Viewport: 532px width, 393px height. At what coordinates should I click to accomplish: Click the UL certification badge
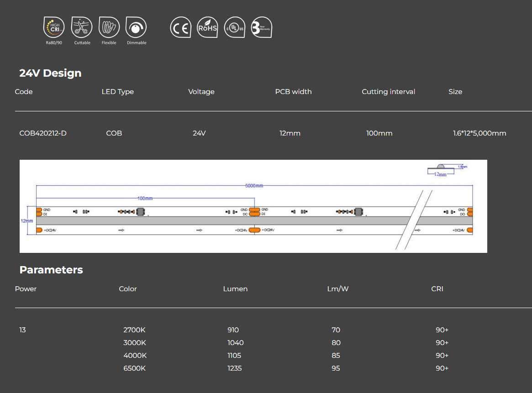pyautogui.click(x=235, y=28)
